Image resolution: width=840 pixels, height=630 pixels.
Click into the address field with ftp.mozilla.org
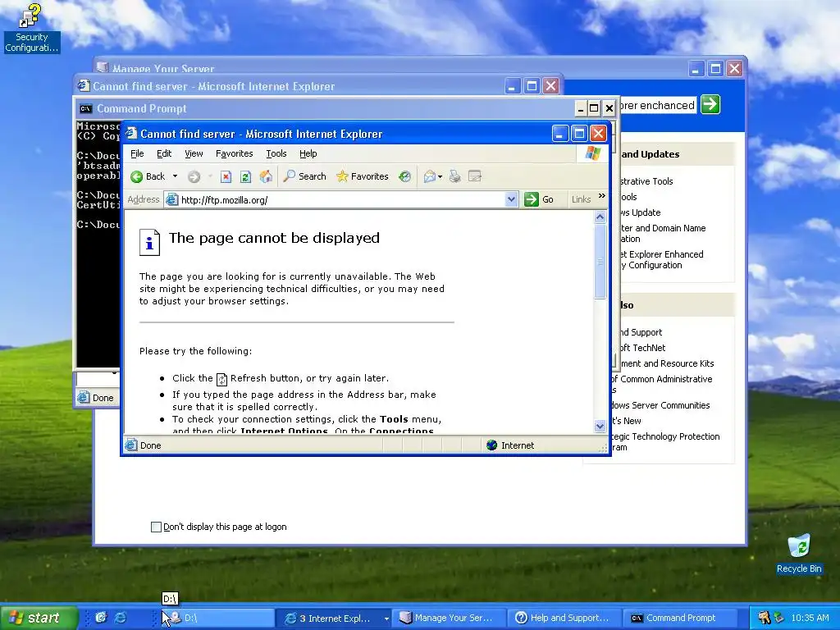coord(340,200)
